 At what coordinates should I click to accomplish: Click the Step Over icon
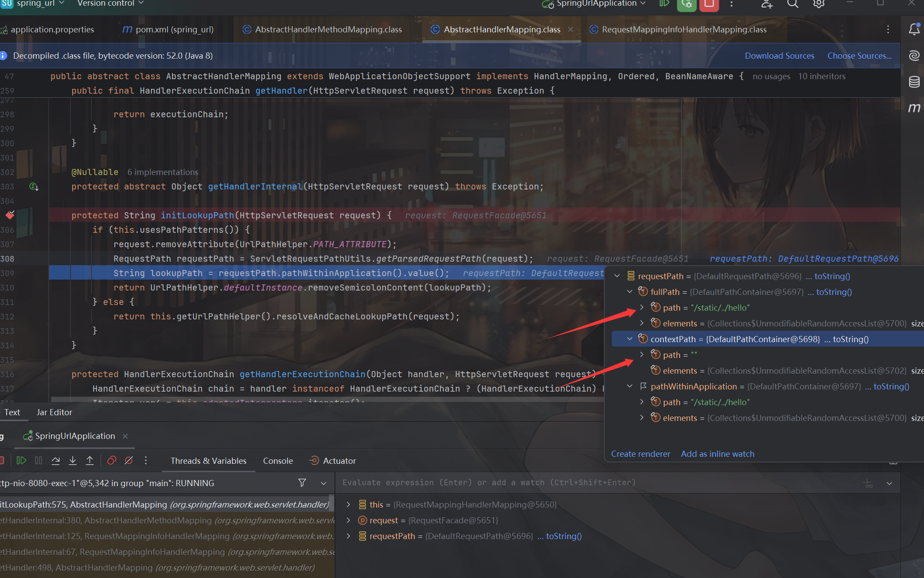(x=56, y=460)
